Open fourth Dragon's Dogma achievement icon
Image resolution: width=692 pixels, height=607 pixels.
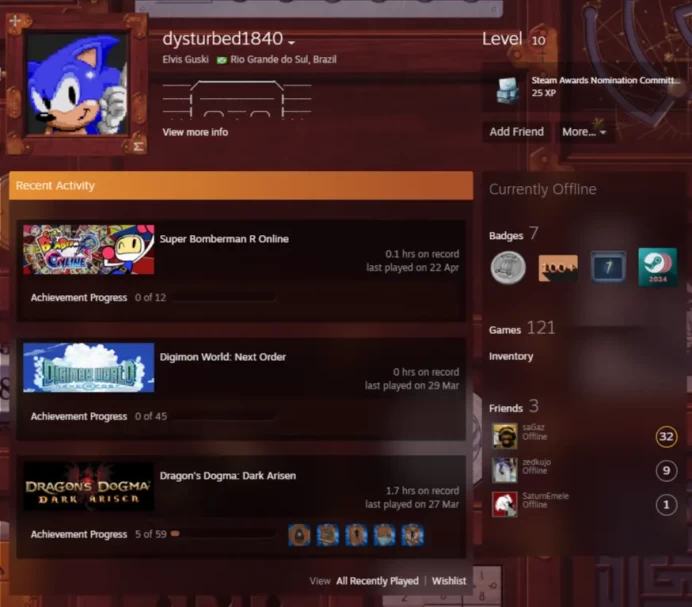[x=384, y=535]
